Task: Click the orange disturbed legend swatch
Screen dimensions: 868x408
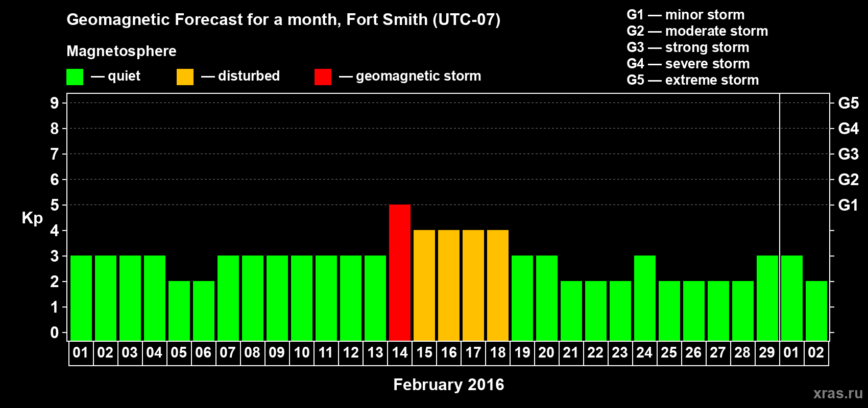Action: [x=185, y=77]
